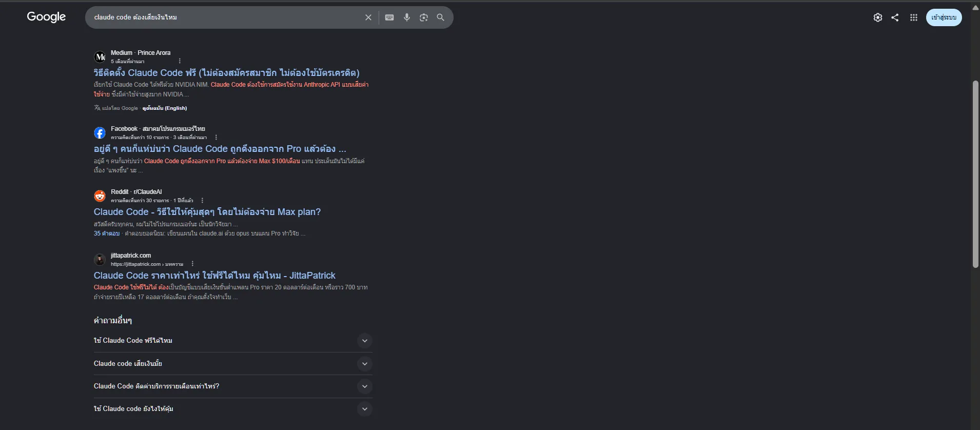980x430 pixels.
Task: Submit search with the magnifying glass icon
Action: point(441,17)
